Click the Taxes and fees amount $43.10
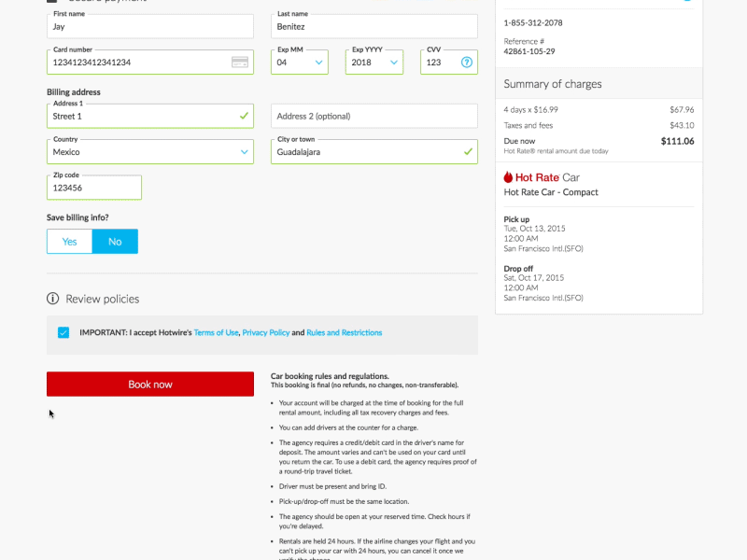Image resolution: width=747 pixels, height=560 pixels. click(x=682, y=125)
